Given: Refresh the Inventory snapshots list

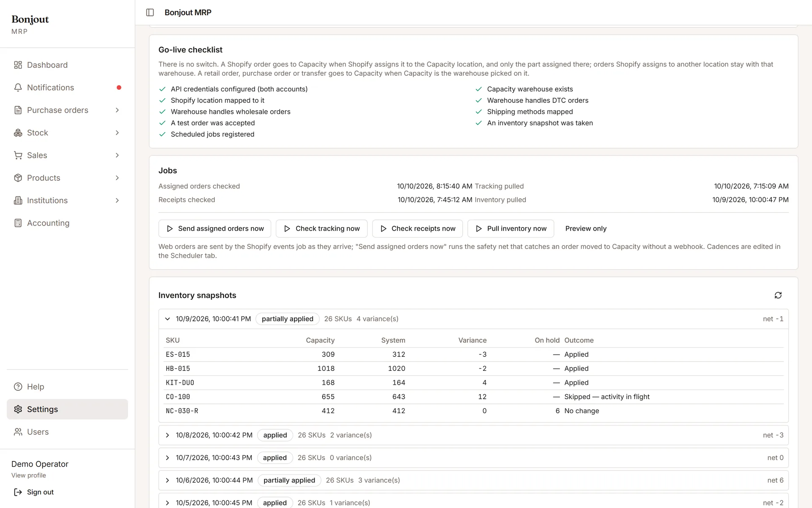Looking at the screenshot, I should [x=778, y=295].
